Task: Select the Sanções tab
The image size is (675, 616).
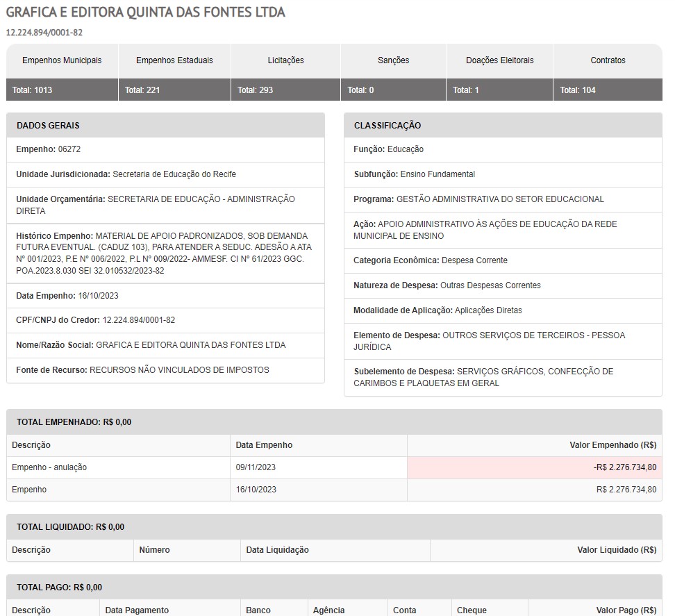Action: click(394, 60)
